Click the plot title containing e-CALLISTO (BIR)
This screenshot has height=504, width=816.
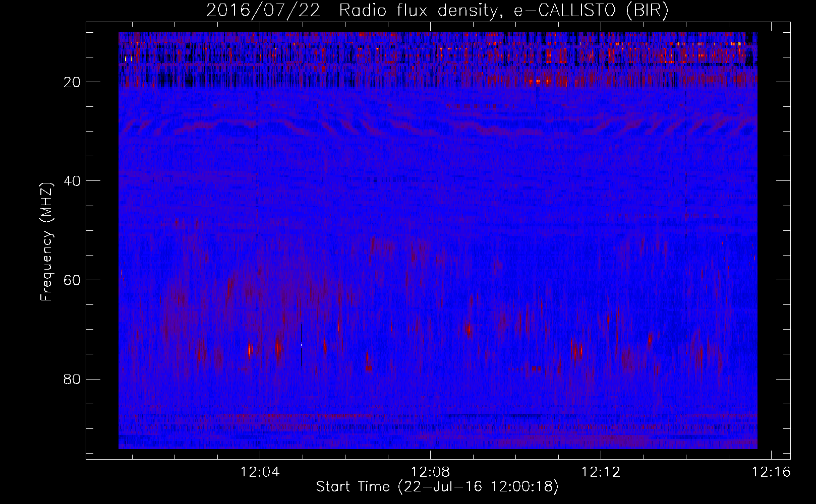[437, 11]
